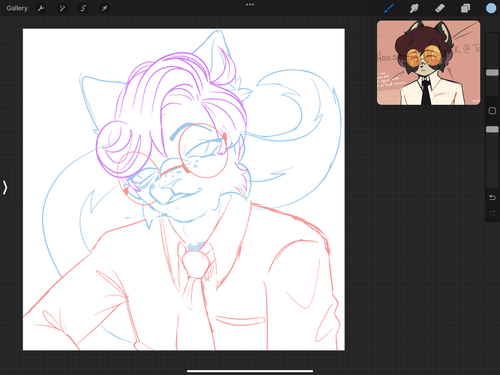
Task: Tap the square modify button on sidebar
Action: pos(492,111)
